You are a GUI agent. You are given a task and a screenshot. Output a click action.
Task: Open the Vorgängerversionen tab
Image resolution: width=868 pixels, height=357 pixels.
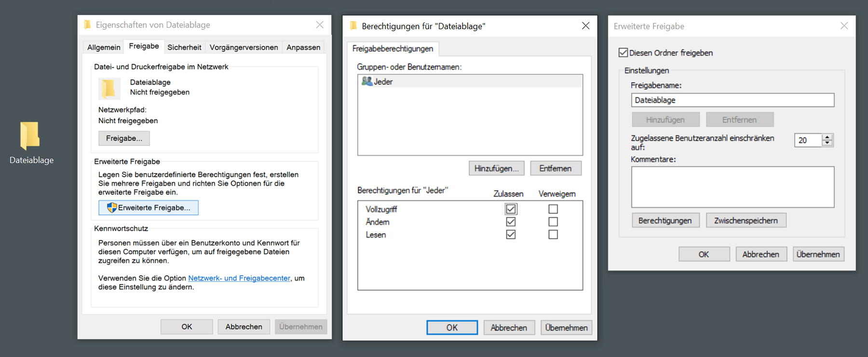click(x=244, y=47)
